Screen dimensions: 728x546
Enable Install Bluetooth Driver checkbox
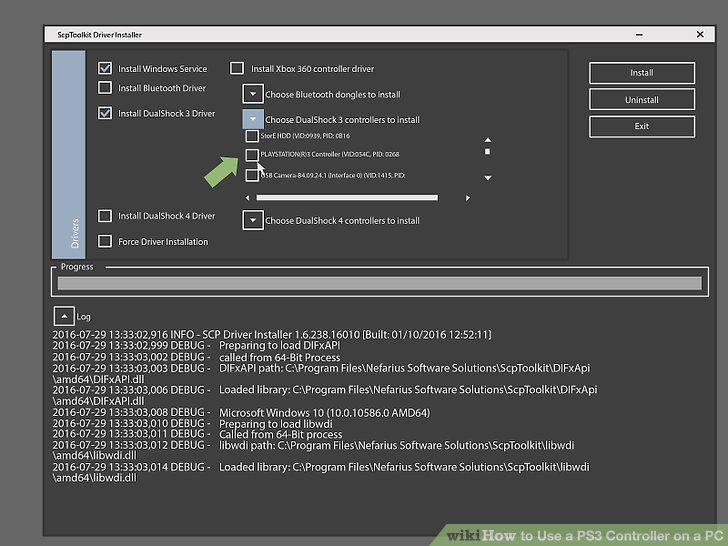coord(105,88)
